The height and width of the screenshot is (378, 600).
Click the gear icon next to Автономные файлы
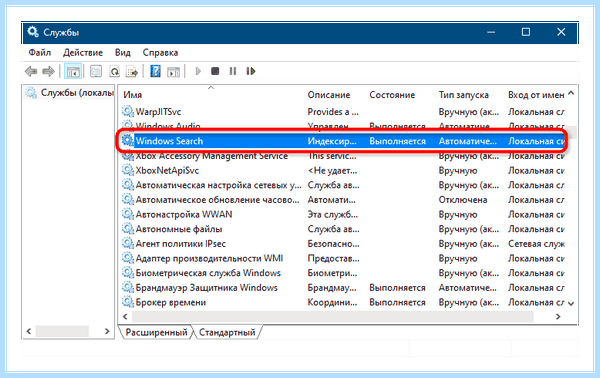(x=128, y=228)
